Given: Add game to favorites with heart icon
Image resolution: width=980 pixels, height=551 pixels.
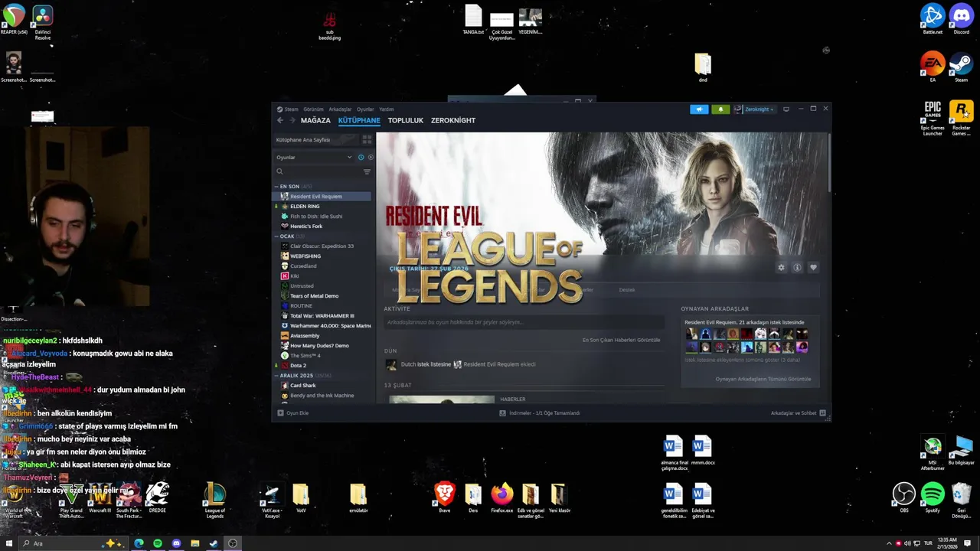Looking at the screenshot, I should [x=813, y=268].
